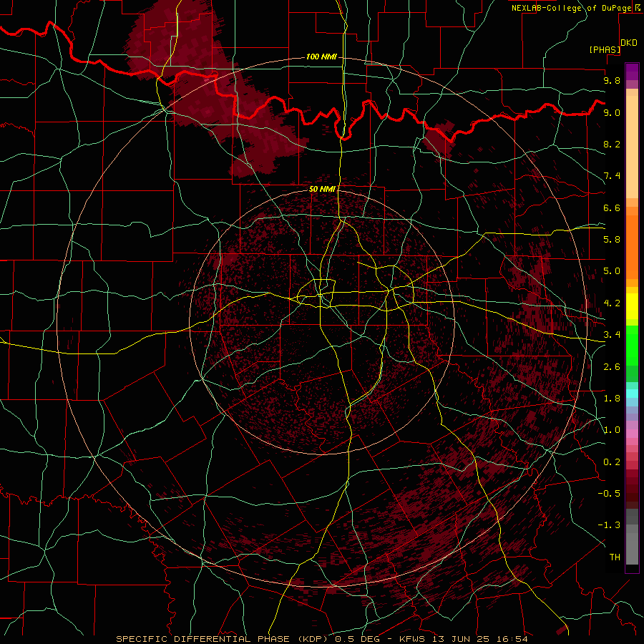Select the [PHAS] units label

pos(605,49)
